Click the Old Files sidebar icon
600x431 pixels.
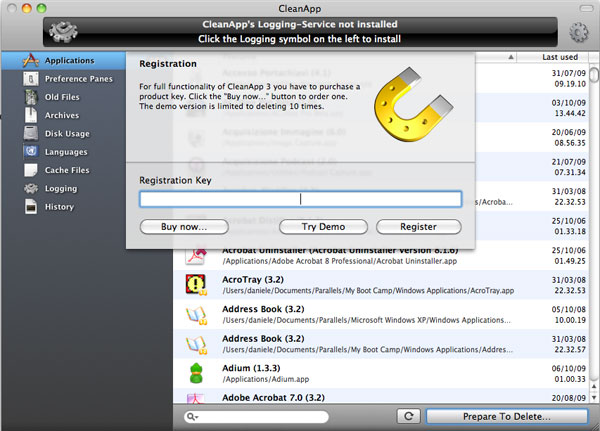[x=31, y=97]
